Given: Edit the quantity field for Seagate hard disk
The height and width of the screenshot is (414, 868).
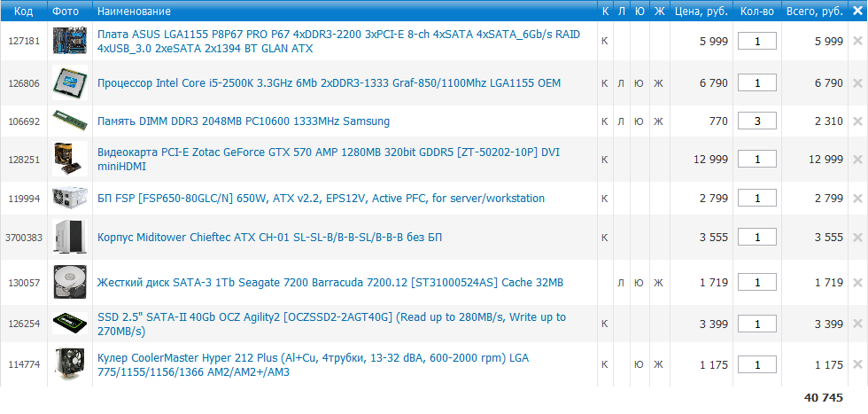Looking at the screenshot, I should 757,283.
